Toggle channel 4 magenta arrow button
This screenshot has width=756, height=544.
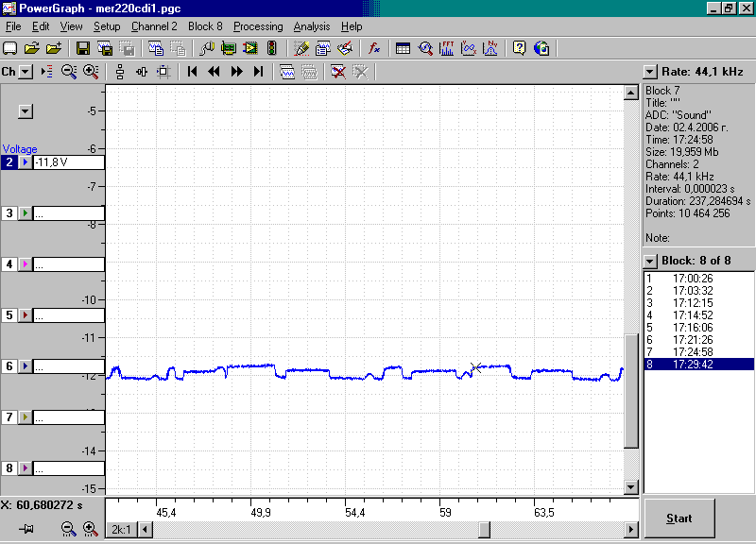click(x=26, y=264)
